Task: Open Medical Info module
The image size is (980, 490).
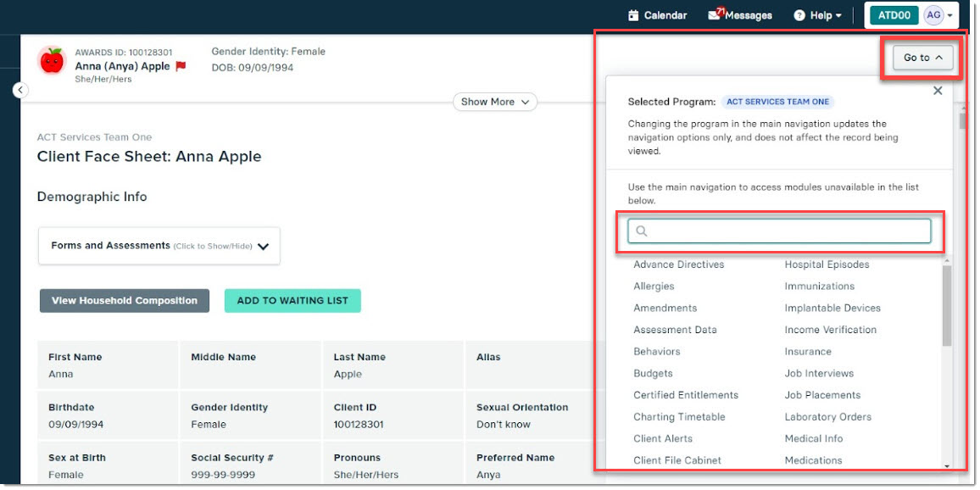Action: [814, 439]
